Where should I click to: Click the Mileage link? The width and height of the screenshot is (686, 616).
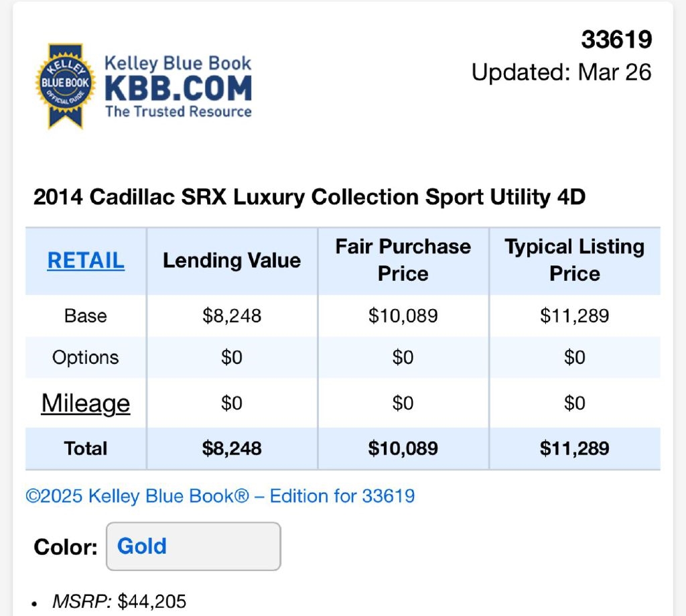86,403
